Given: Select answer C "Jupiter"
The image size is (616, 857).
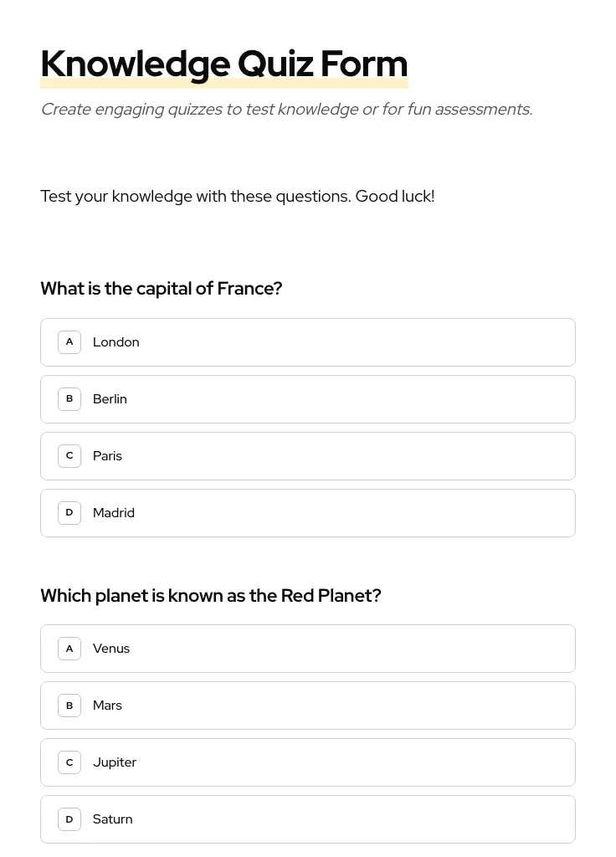Looking at the screenshot, I should point(308,762).
